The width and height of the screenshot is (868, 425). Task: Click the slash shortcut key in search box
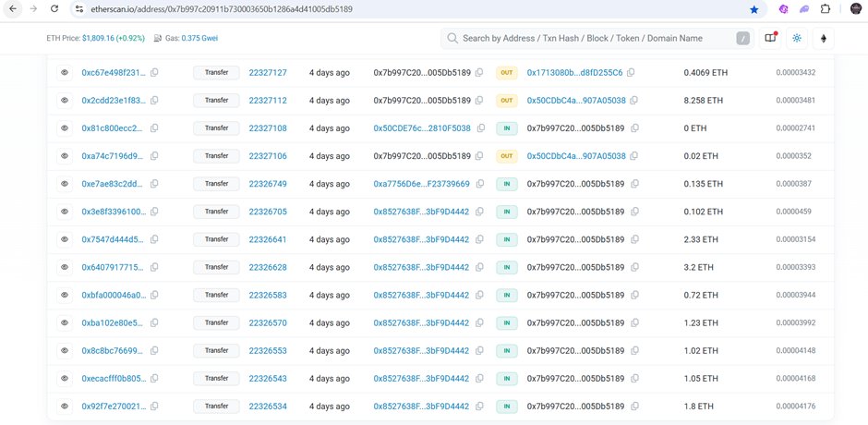743,38
